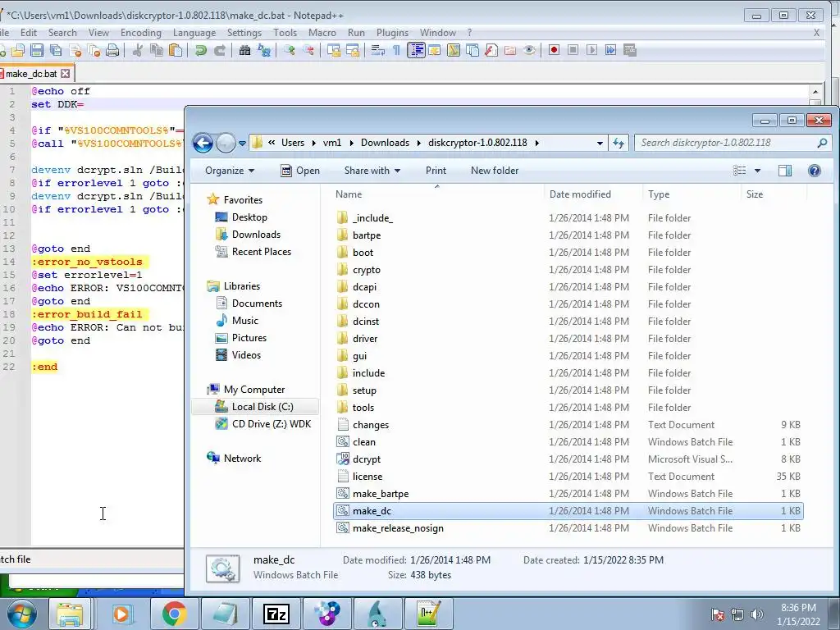The height and width of the screenshot is (630, 840).
Task: Toggle Monitoring eye icon in Notepad++
Action: point(529,50)
